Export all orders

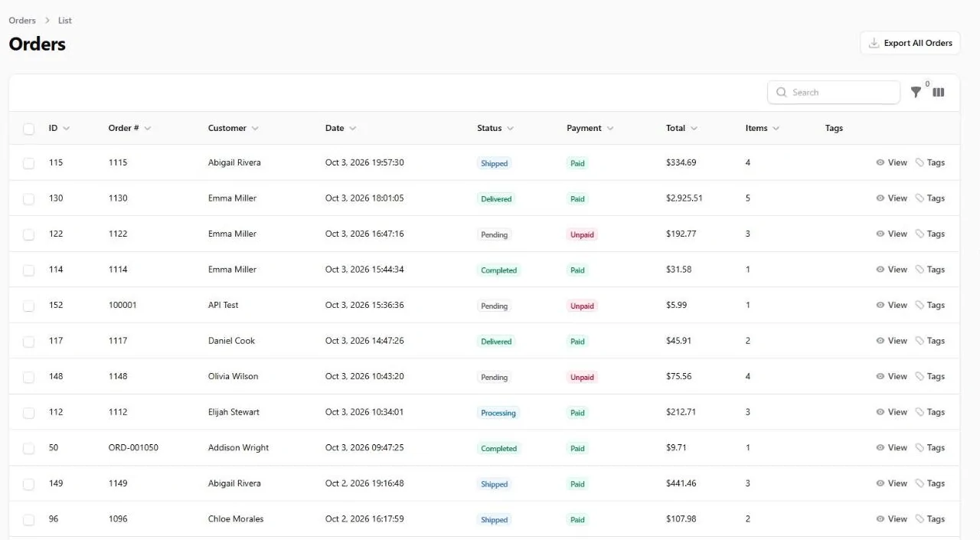click(x=910, y=43)
